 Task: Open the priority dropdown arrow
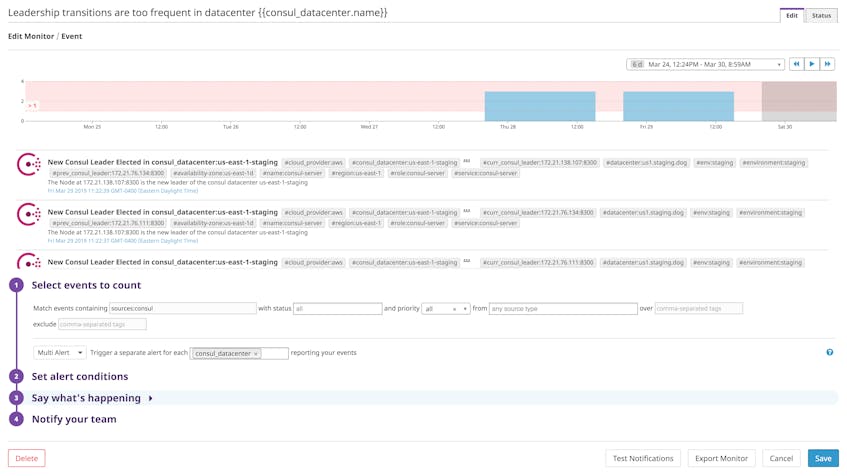tap(465, 309)
